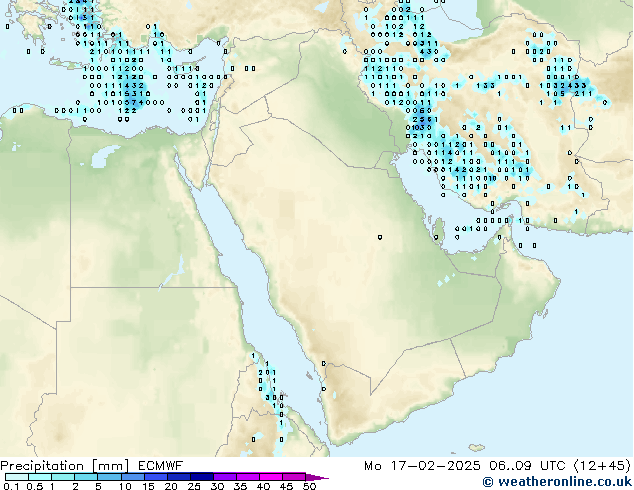The height and width of the screenshot is (490, 634).
Task: Select the 45–50 mm legend swatch
Action: pos(294,477)
